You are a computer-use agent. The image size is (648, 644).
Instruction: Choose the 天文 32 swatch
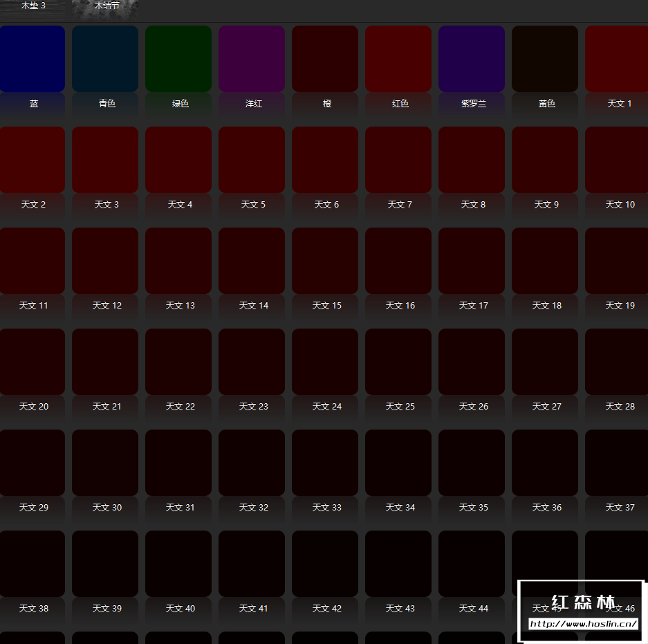click(x=252, y=463)
